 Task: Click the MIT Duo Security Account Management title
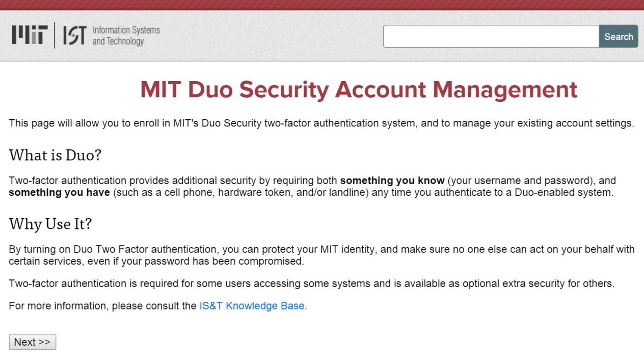[x=359, y=90]
